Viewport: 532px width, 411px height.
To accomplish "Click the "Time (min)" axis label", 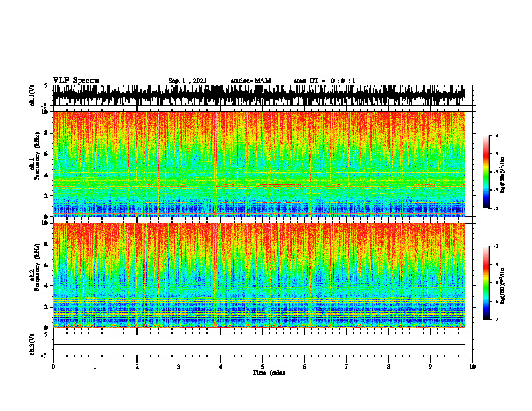I will (x=269, y=373).
